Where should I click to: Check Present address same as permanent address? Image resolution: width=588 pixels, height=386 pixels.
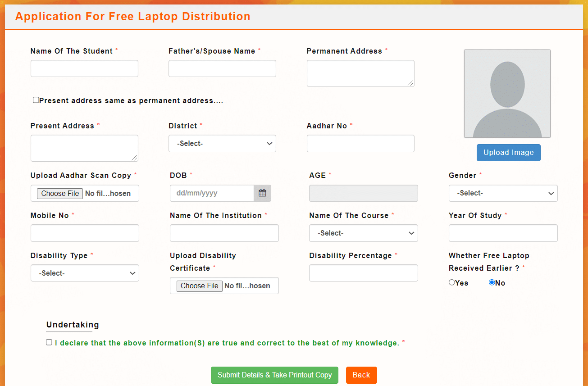pyautogui.click(x=36, y=100)
